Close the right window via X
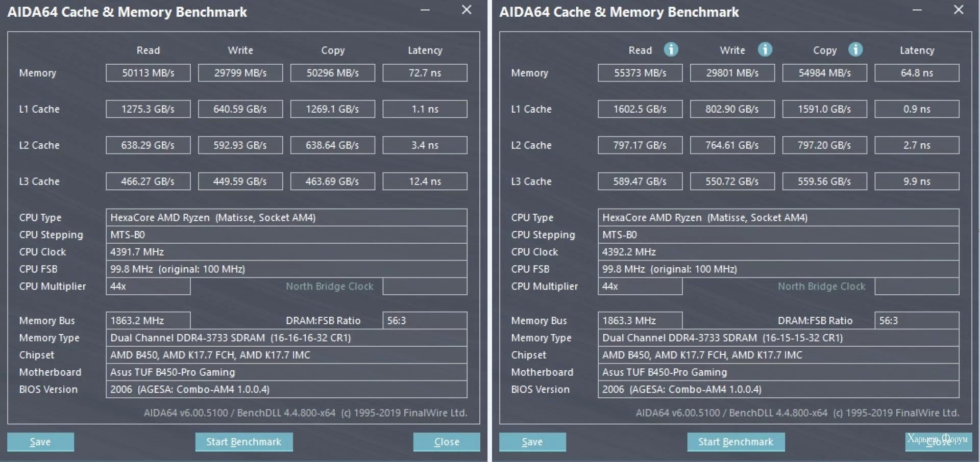The height and width of the screenshot is (462, 980). point(959,10)
